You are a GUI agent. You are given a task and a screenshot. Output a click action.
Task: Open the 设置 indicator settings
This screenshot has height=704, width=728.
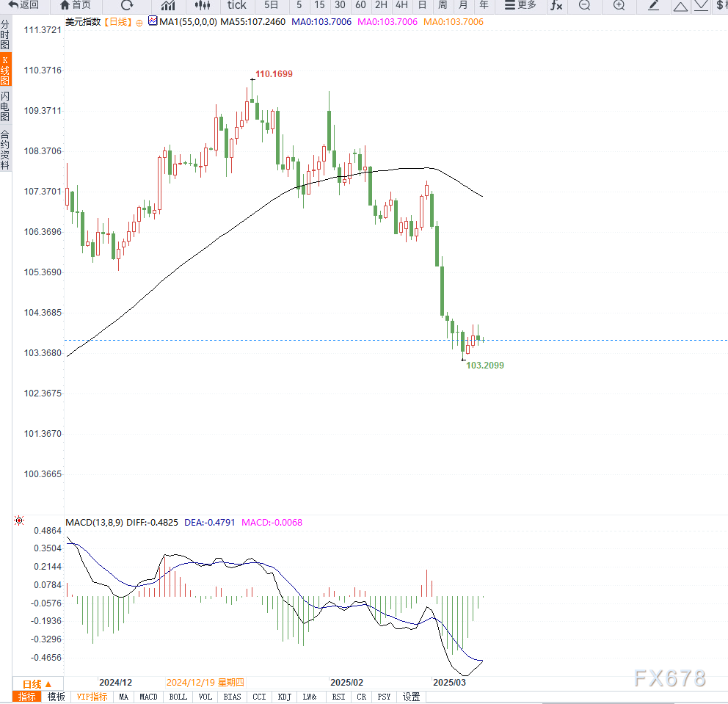click(x=411, y=697)
